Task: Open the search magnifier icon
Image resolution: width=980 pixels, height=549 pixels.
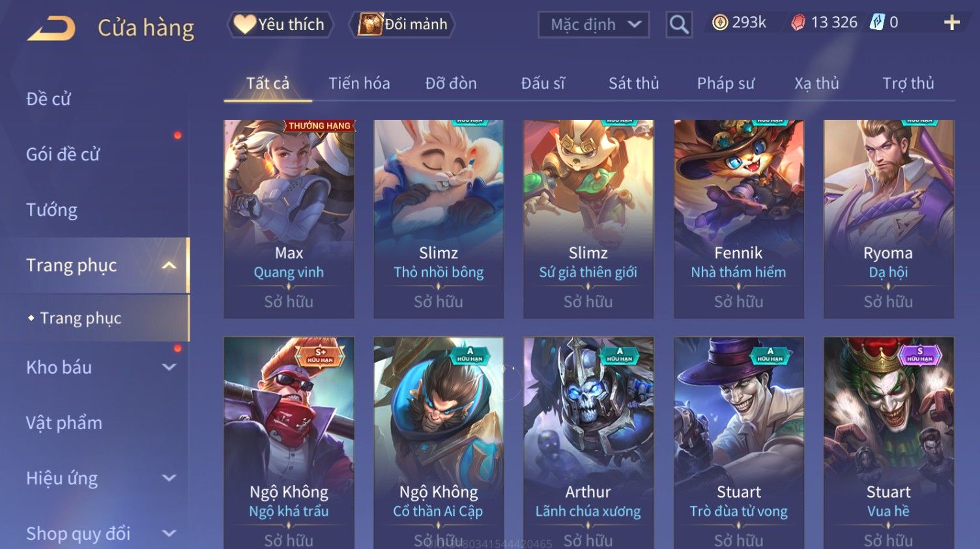Action: click(679, 25)
